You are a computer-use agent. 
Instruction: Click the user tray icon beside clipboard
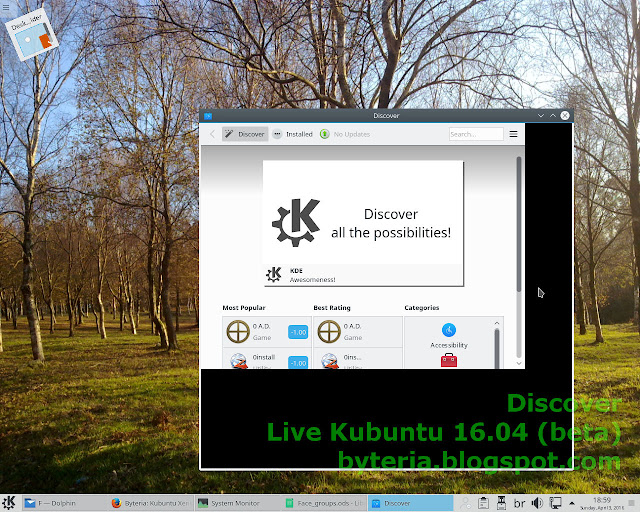(465, 503)
